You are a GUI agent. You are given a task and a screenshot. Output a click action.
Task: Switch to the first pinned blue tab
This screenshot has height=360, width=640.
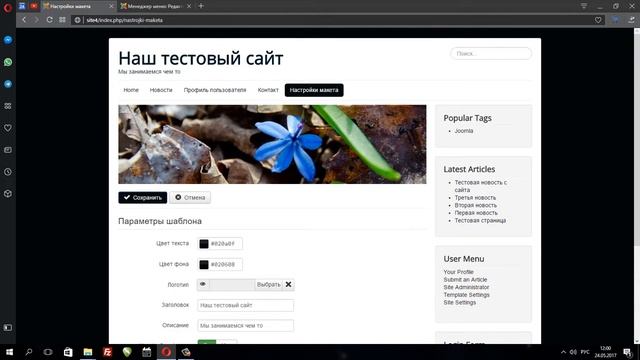22,6
